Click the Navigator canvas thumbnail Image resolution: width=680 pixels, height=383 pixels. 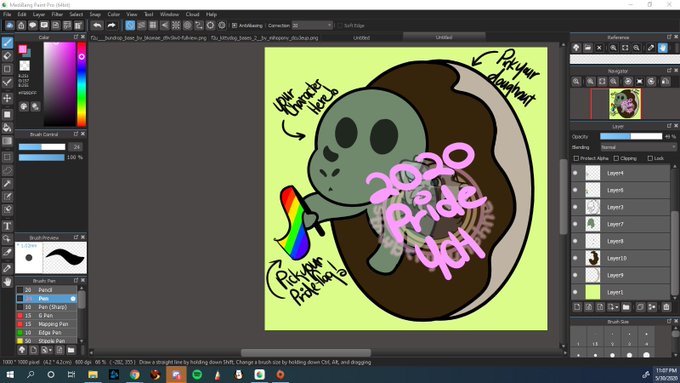[624, 104]
